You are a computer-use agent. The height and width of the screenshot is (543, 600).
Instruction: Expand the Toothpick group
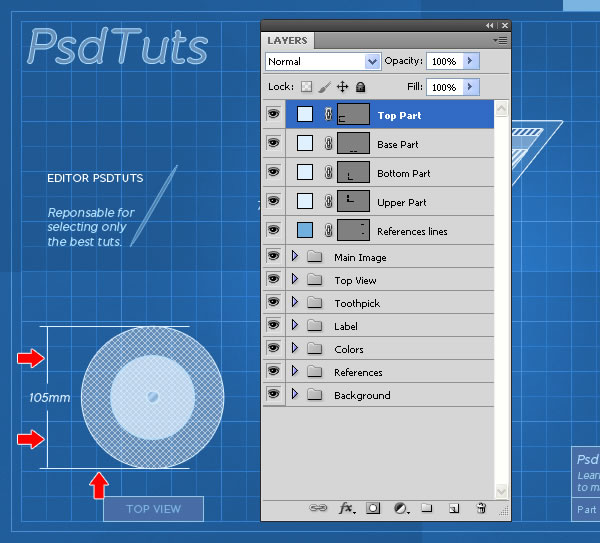pyautogui.click(x=294, y=302)
